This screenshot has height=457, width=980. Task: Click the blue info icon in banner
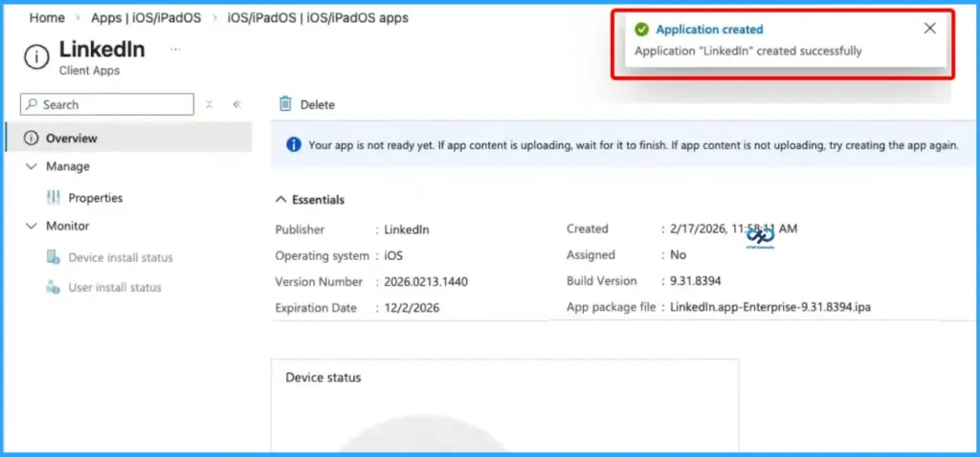(294, 144)
